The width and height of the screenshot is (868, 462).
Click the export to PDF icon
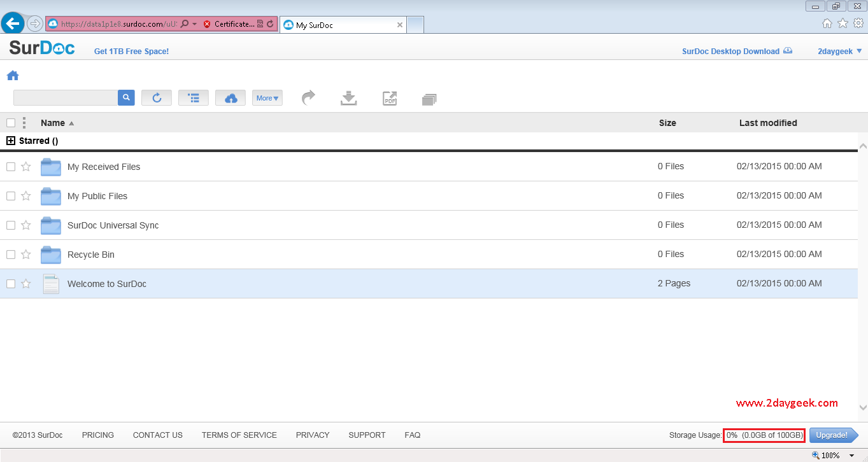tap(390, 98)
